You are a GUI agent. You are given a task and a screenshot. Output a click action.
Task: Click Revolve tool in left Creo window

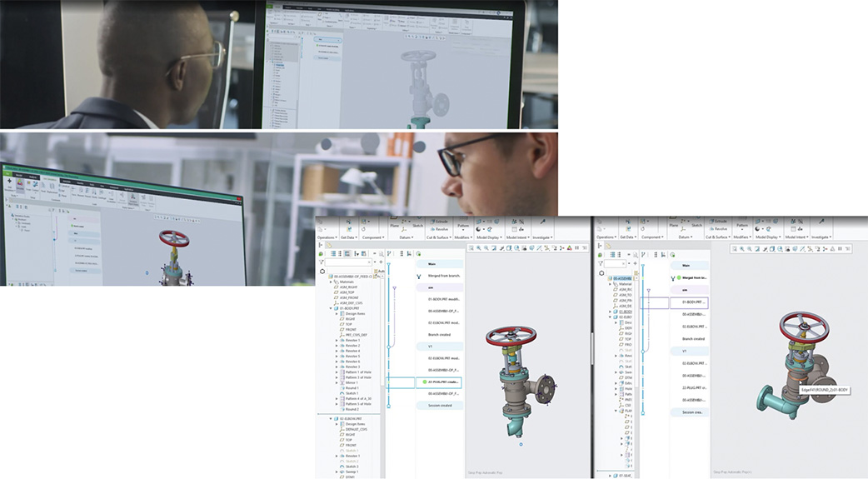pos(441,228)
